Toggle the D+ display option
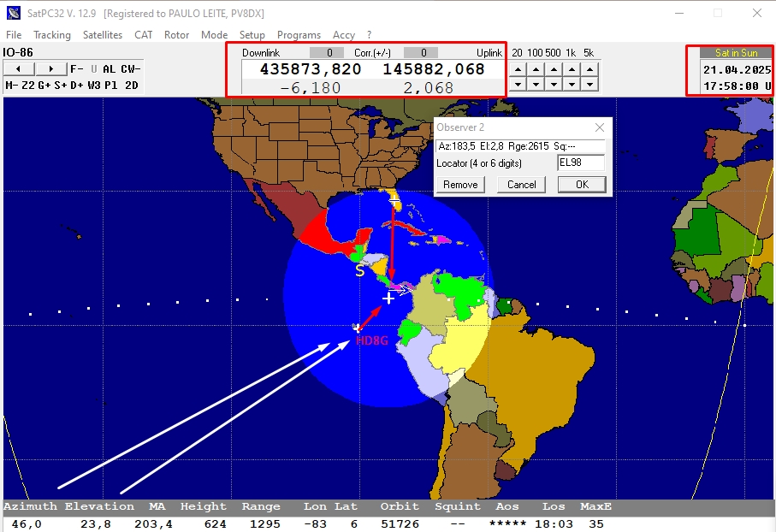Image resolution: width=776 pixels, height=532 pixels. [x=77, y=86]
